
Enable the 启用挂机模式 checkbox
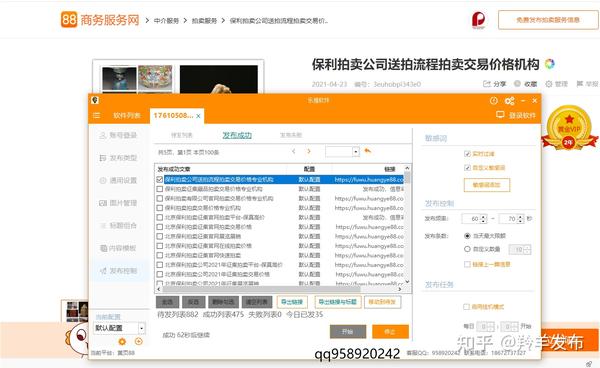(466, 306)
